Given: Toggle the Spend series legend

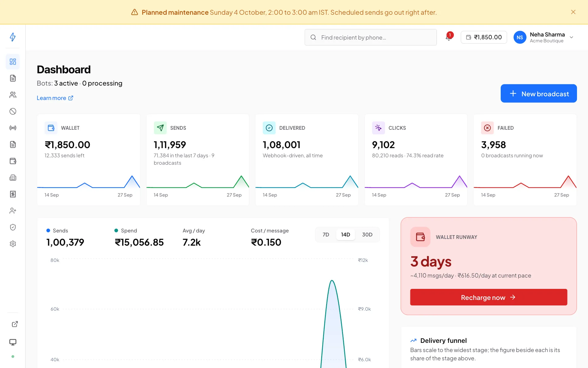Looking at the screenshot, I should (126, 231).
